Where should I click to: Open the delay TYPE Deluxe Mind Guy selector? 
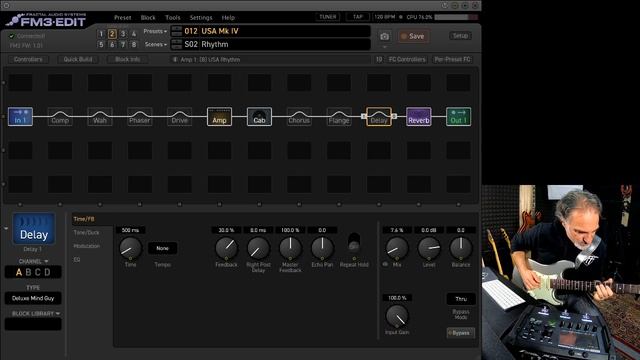coord(33,298)
